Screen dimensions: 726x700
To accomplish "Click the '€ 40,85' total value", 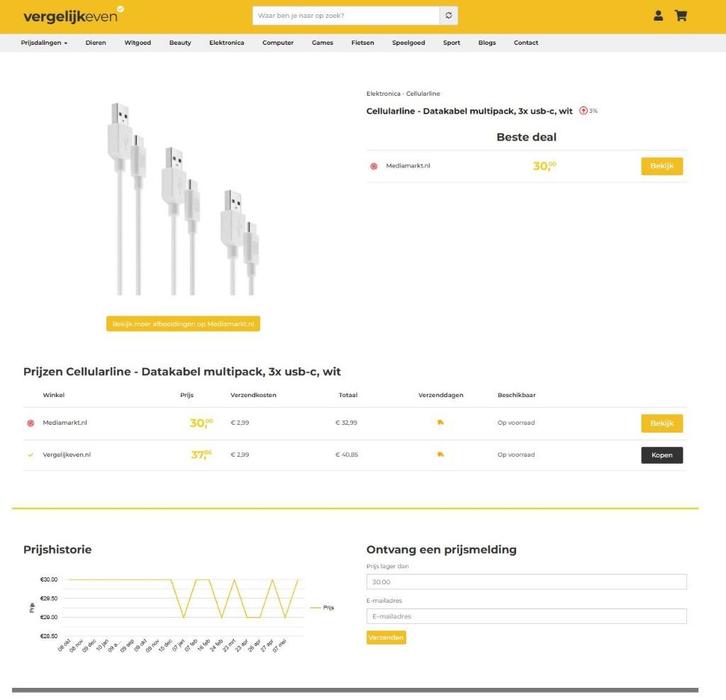I will pos(346,455).
